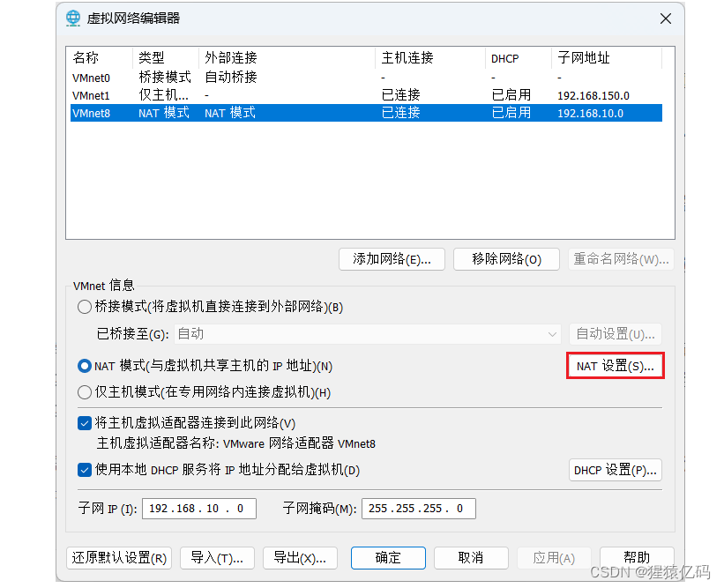This screenshot has height=588, width=724.
Task: Select the VMnet0 row
Action: (x=366, y=78)
